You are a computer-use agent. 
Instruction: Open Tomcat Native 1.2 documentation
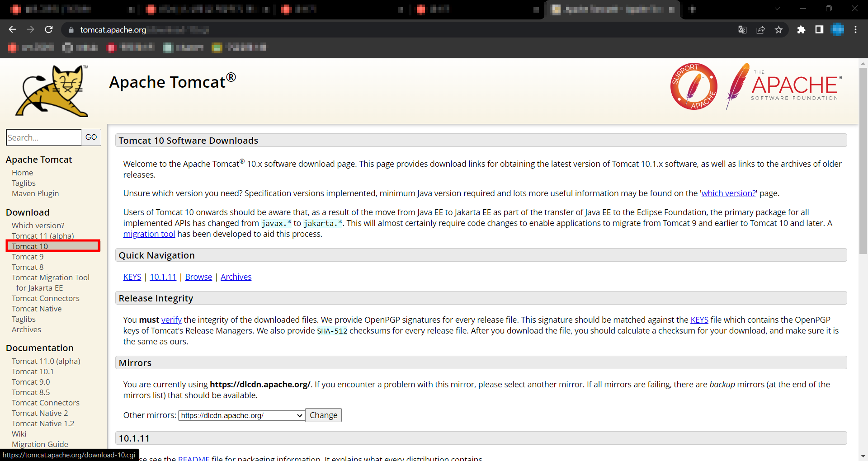tap(43, 423)
